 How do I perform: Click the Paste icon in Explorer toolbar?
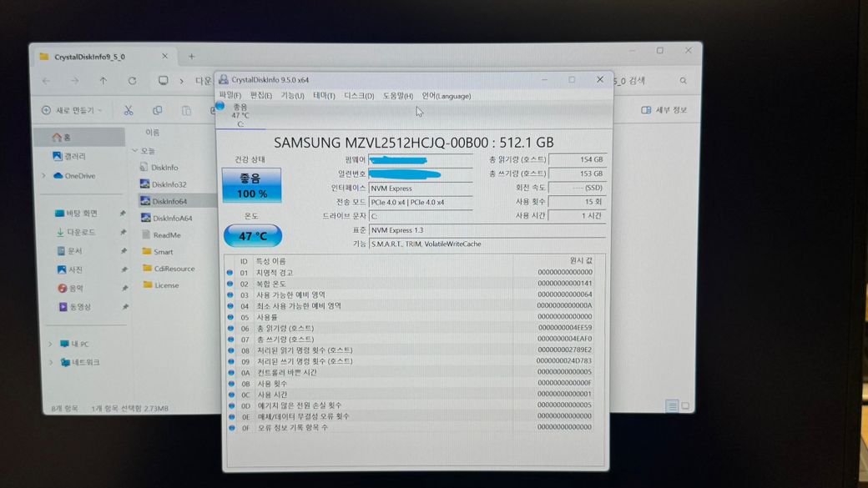(187, 111)
